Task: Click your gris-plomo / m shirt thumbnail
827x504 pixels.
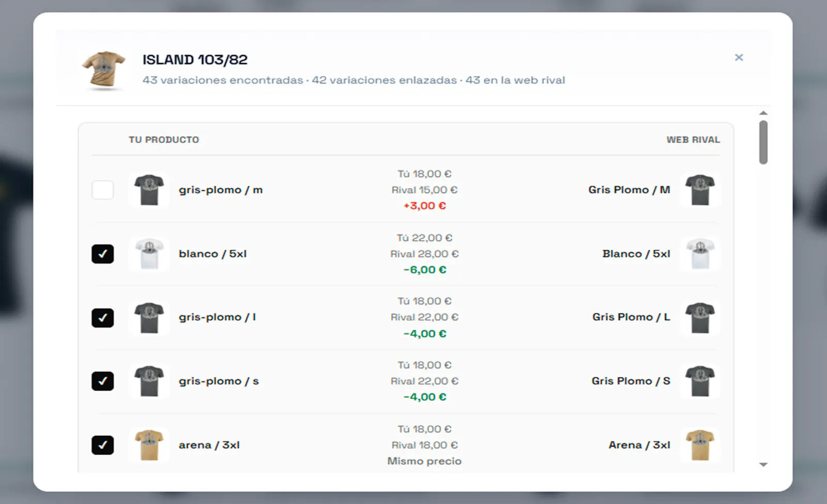Action: [149, 190]
